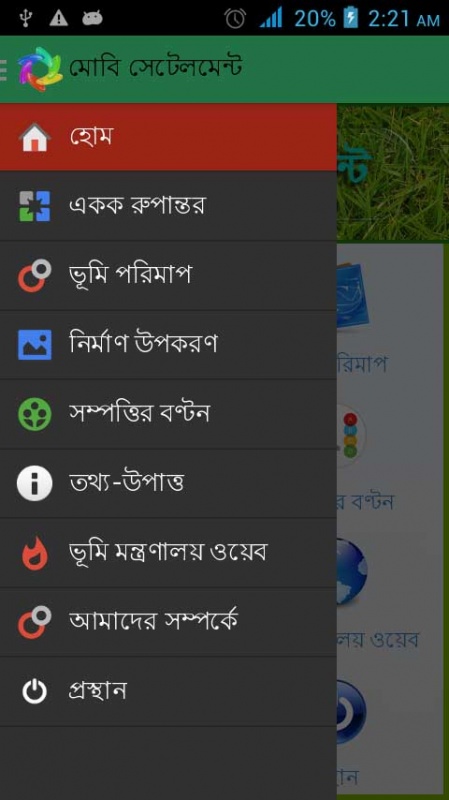Open ভূমি পরিমাপ from the drawer
The width and height of the screenshot is (449, 800).
click(168, 276)
